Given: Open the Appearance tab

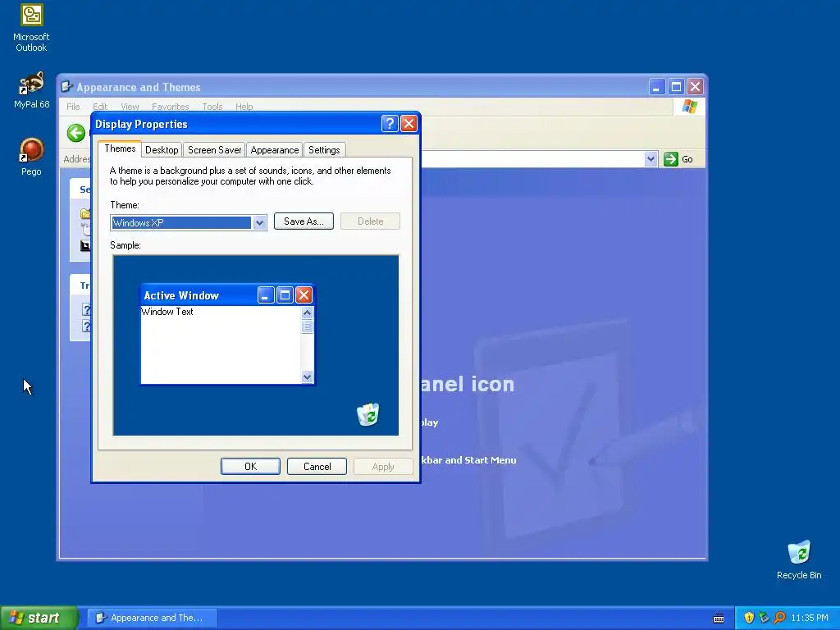Looking at the screenshot, I should [x=274, y=150].
